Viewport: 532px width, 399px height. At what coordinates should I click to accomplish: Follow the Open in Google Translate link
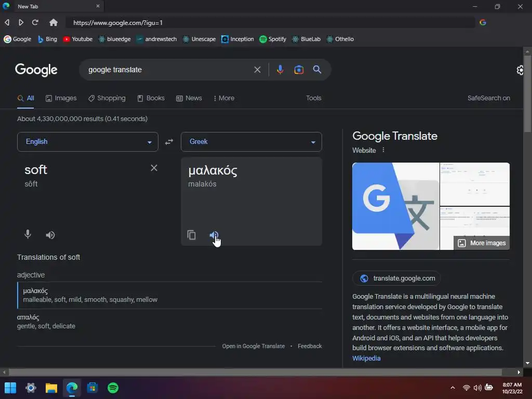point(254,346)
